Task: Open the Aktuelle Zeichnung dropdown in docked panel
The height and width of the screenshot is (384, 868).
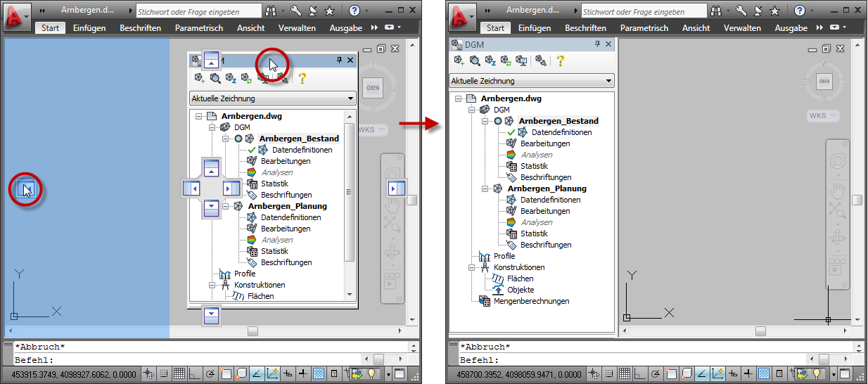Action: [x=532, y=81]
